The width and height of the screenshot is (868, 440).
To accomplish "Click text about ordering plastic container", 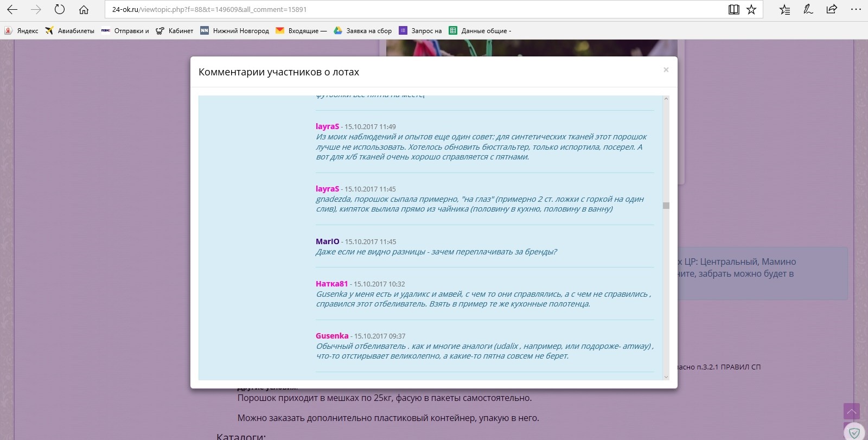I will (388, 418).
